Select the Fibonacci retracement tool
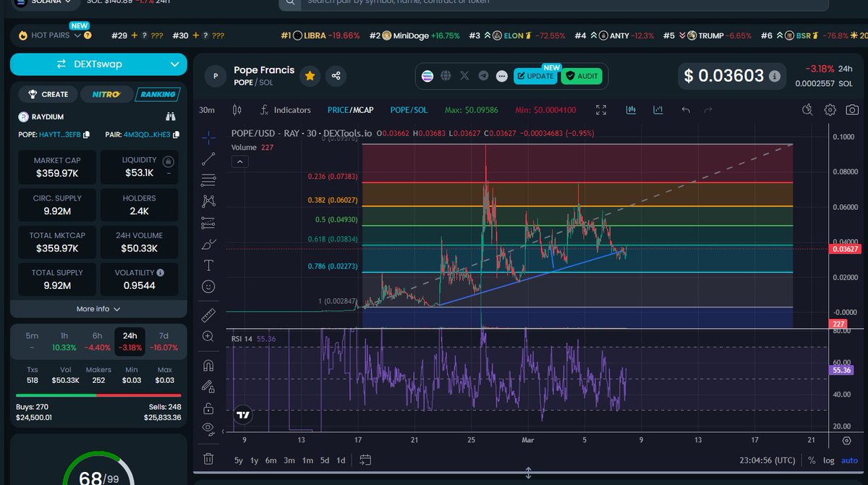This screenshot has width=868, height=485. pos(208,180)
